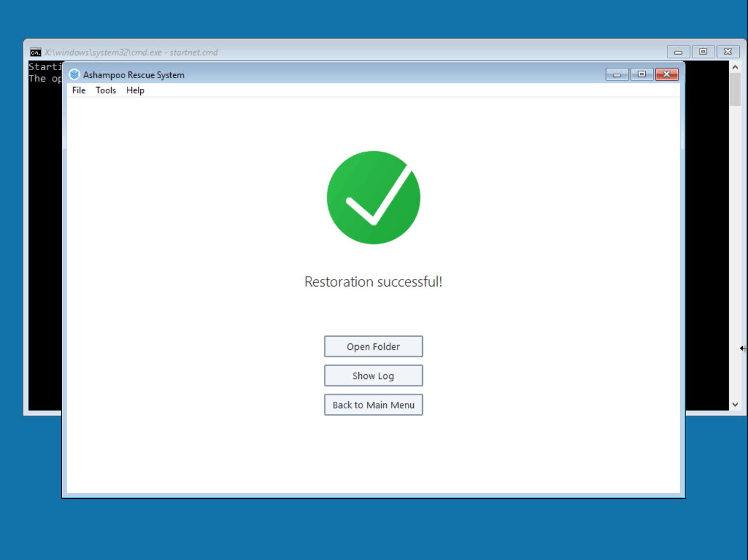Viewport: 748px width, 560px height.
Task: Minimize the Ashampoo Rescue System window
Action: 617,74
